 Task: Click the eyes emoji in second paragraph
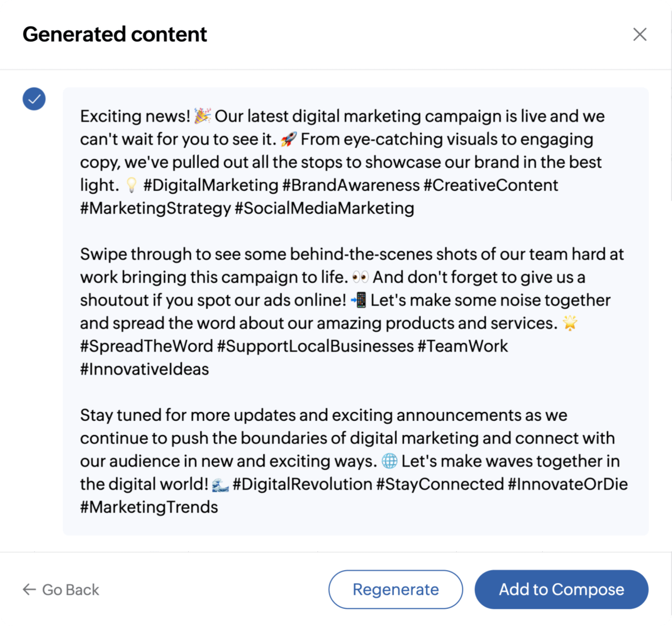360,277
